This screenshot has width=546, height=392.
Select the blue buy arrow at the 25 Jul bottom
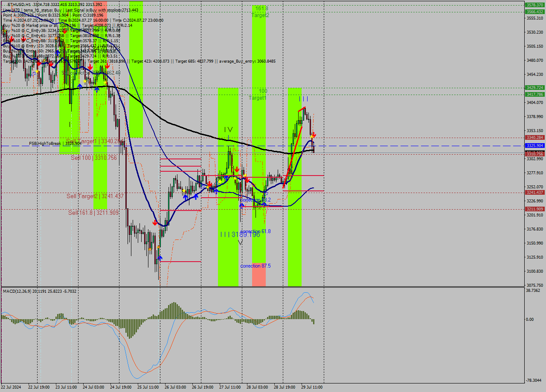[160, 257]
